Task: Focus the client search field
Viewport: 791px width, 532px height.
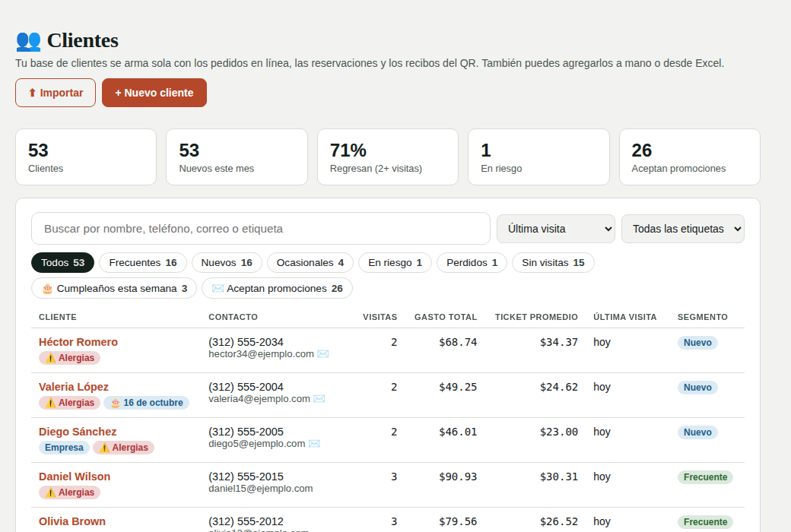Action: (x=261, y=229)
